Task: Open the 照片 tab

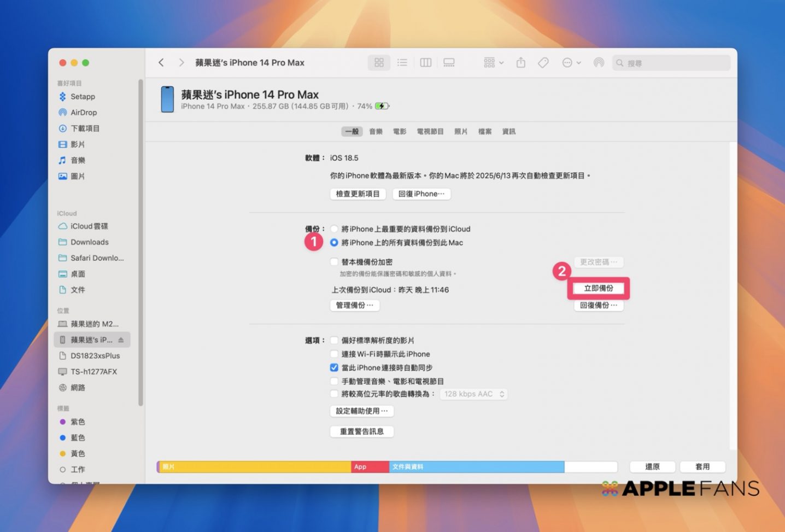Action: (x=461, y=132)
